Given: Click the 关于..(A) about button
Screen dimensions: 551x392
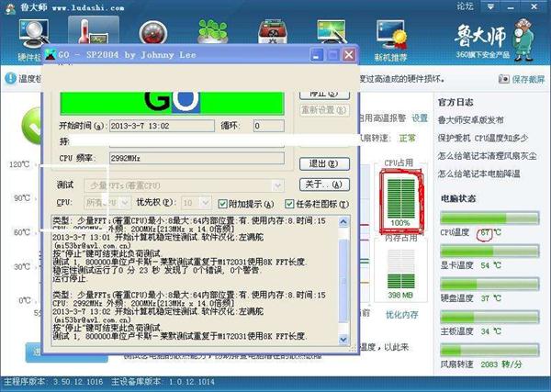Looking at the screenshot, I should (x=324, y=185).
